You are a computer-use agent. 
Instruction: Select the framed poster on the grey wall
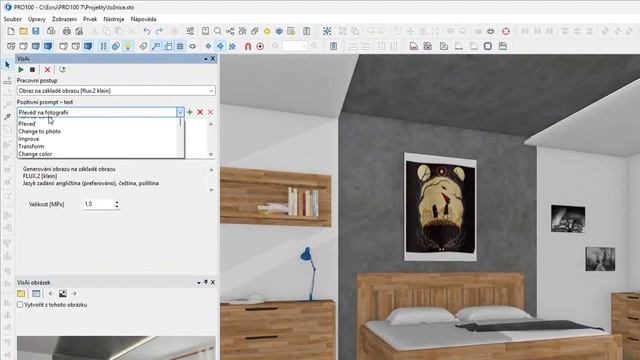440,207
